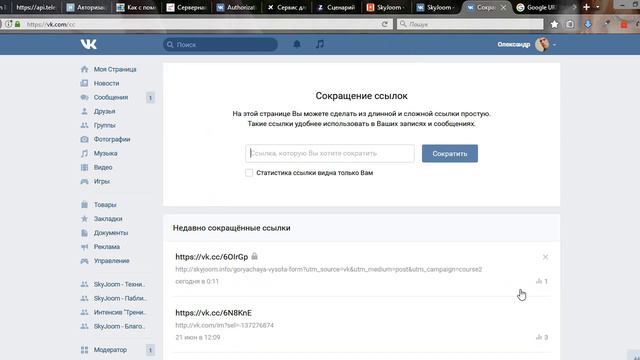Click the skyjoom.info goryachaya-vysota original URL

(x=329, y=269)
